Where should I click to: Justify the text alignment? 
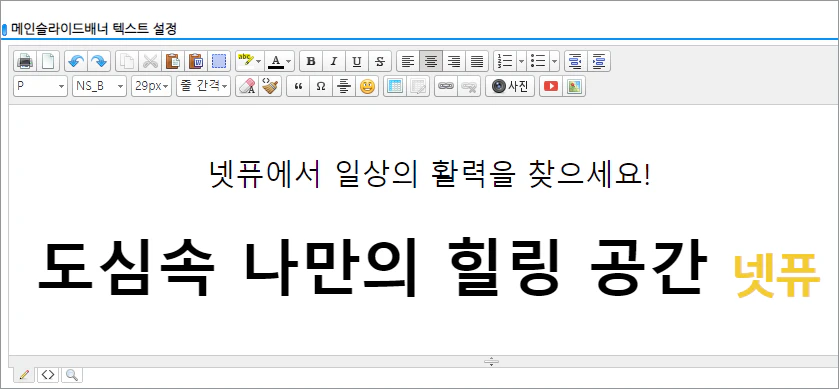[x=477, y=62]
